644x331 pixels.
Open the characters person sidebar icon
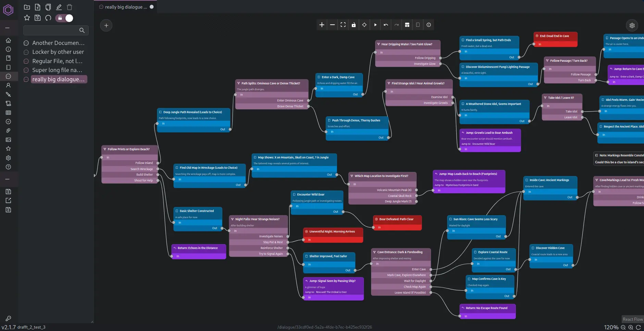(x=8, y=85)
